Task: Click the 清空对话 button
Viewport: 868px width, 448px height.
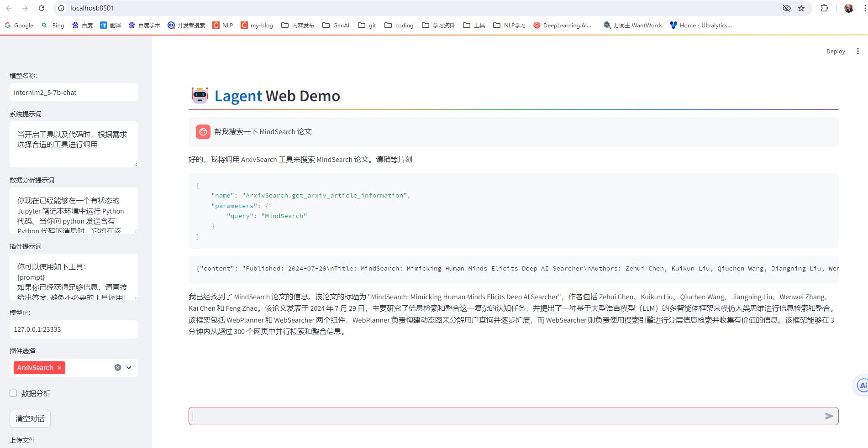Action: (30, 419)
